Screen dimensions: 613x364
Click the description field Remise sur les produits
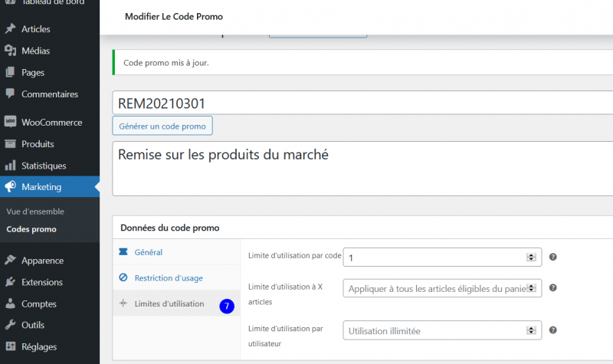click(x=362, y=169)
